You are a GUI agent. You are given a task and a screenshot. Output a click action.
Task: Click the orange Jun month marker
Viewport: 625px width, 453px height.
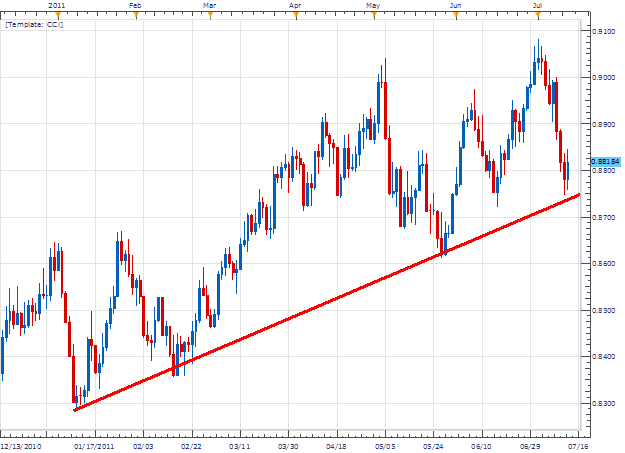point(456,16)
